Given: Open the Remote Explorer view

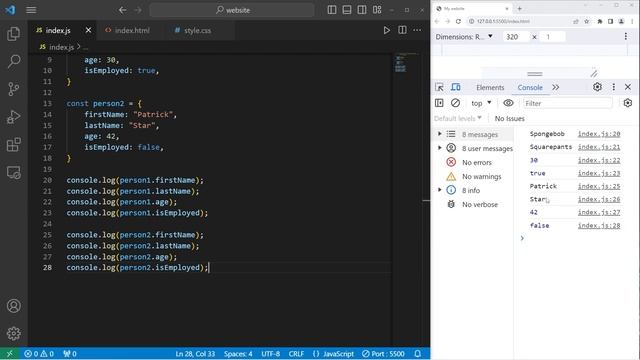Looking at the screenshot, I should coord(13,172).
